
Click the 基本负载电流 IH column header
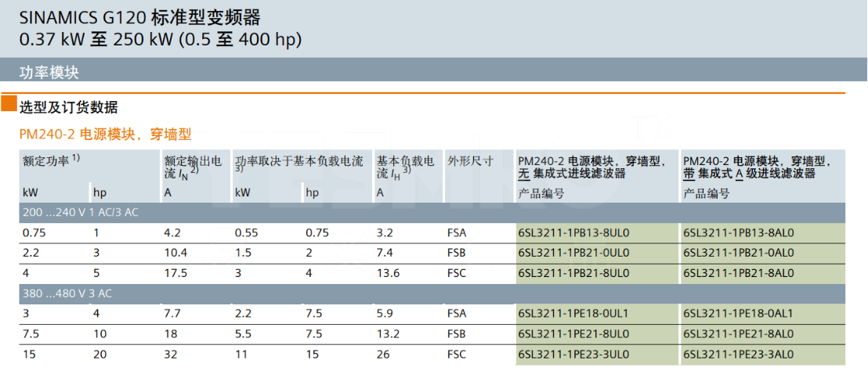coord(406,167)
